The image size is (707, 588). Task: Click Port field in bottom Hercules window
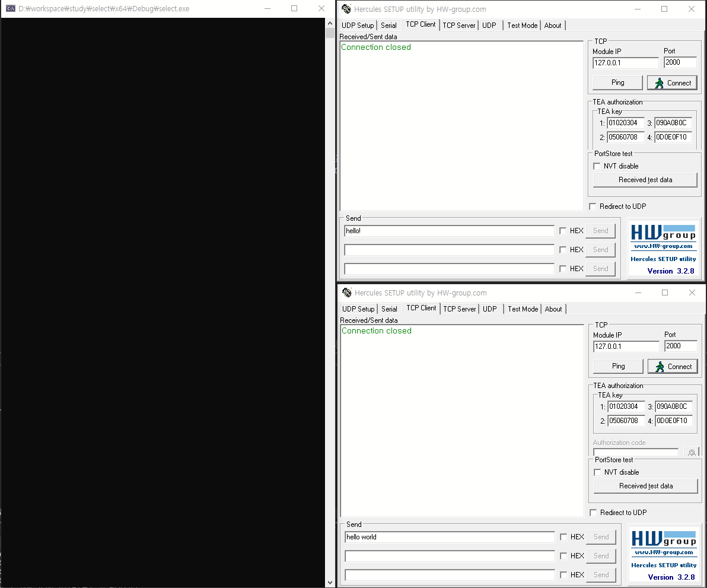pyautogui.click(x=680, y=347)
